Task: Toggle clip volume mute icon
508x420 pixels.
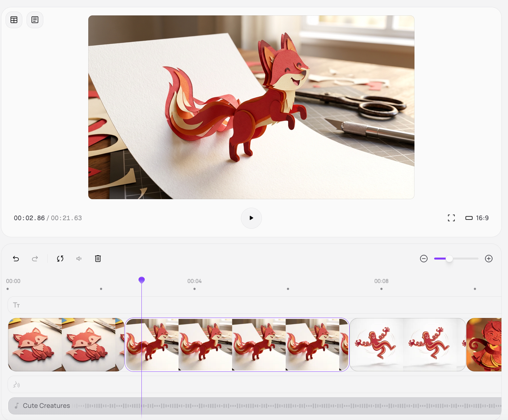Action: click(79, 259)
